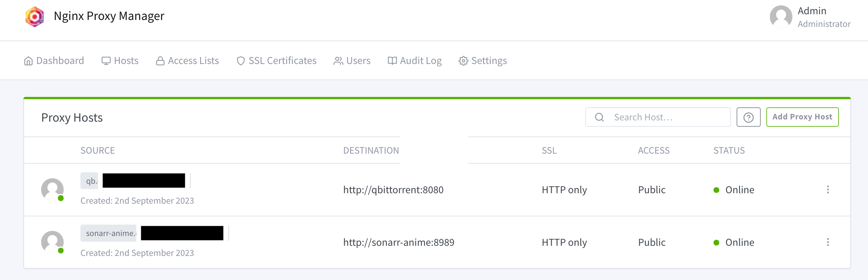Screen dimensions: 868x280
Task: Click Online status in the qbittorrent row
Action: click(739, 190)
